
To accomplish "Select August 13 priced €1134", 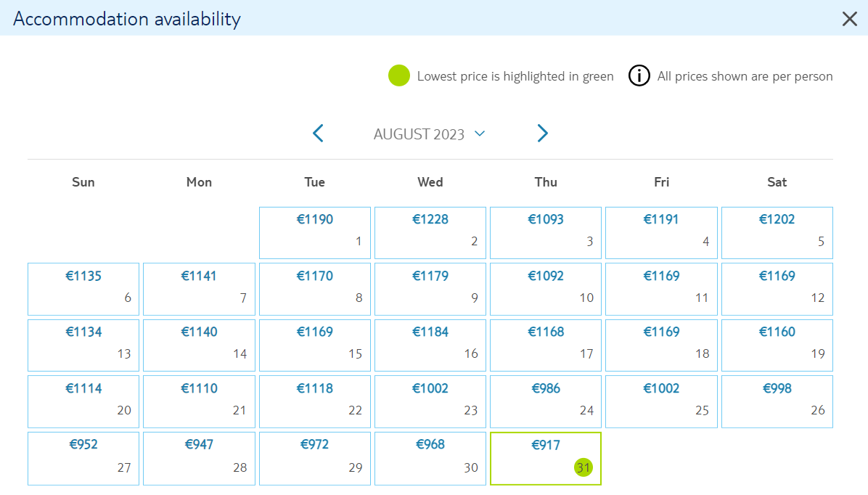I will click(x=83, y=345).
